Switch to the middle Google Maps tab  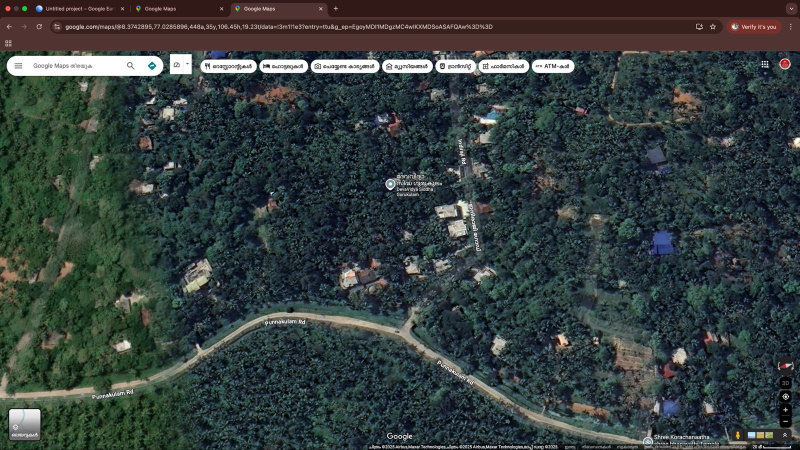(177, 8)
